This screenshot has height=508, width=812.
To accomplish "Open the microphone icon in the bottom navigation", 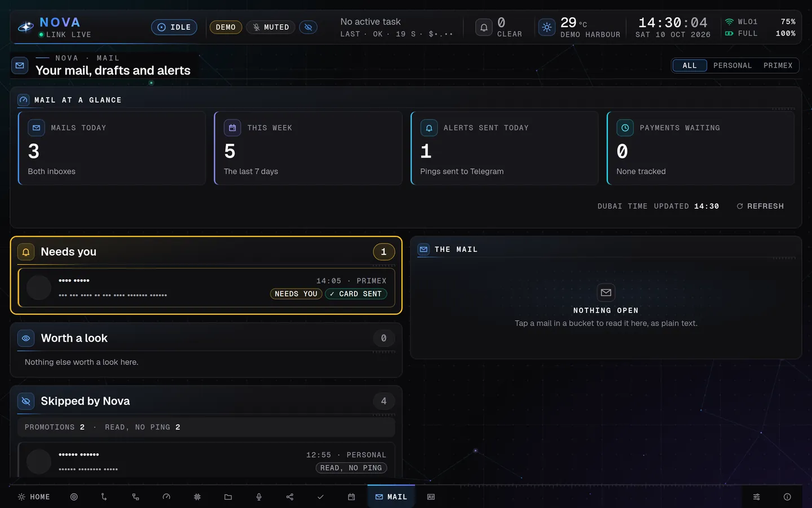I will (259, 497).
